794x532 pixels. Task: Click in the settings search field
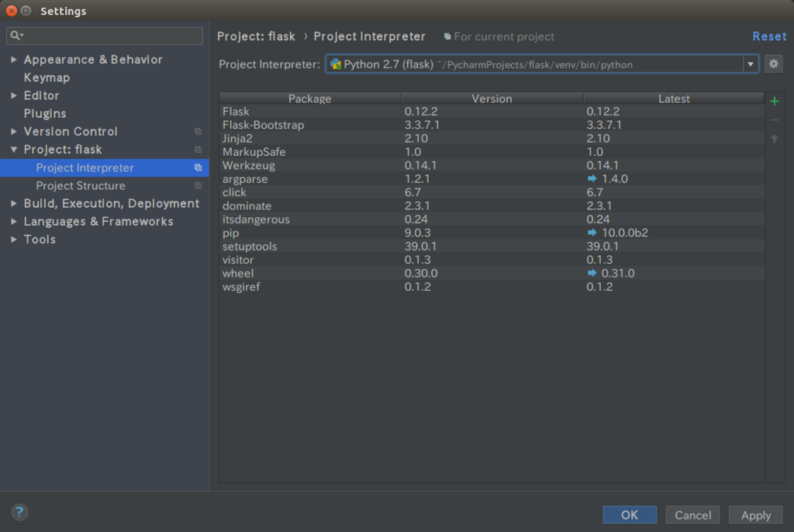[x=105, y=36]
